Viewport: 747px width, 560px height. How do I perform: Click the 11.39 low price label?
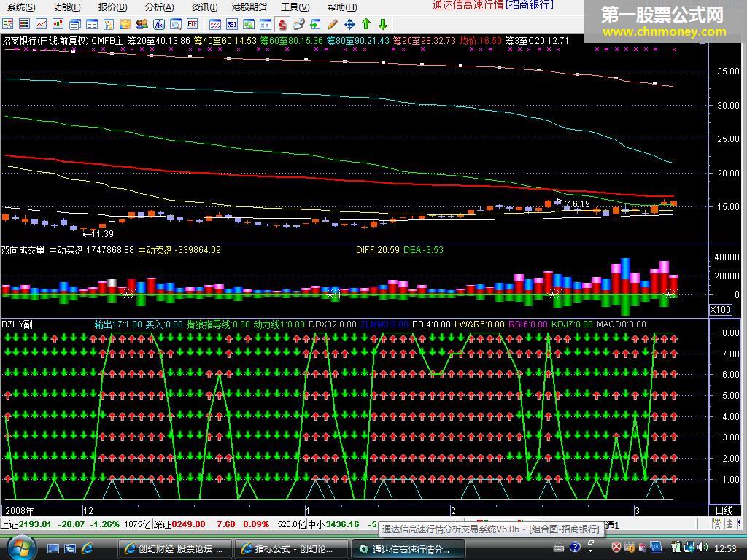(102, 234)
